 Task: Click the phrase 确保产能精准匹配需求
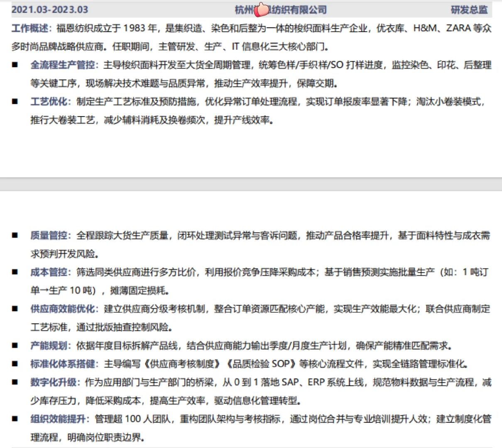pyautogui.click(x=402, y=346)
